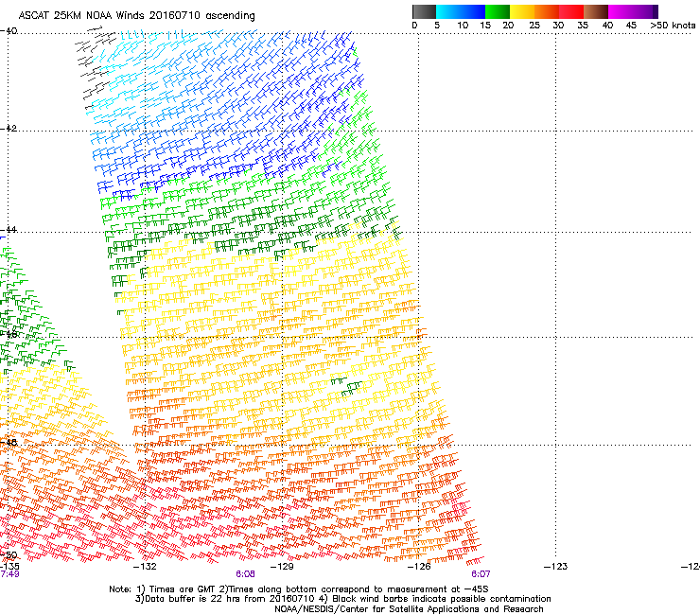
Task: Click the -129 longitude axis label
Action: click(282, 567)
